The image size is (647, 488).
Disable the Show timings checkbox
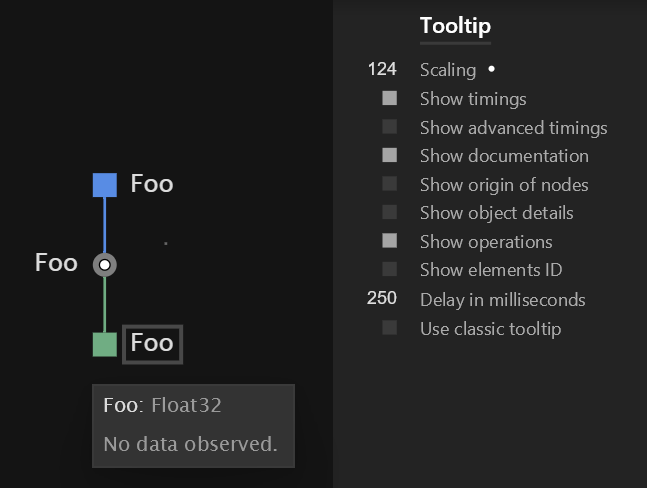[390, 98]
